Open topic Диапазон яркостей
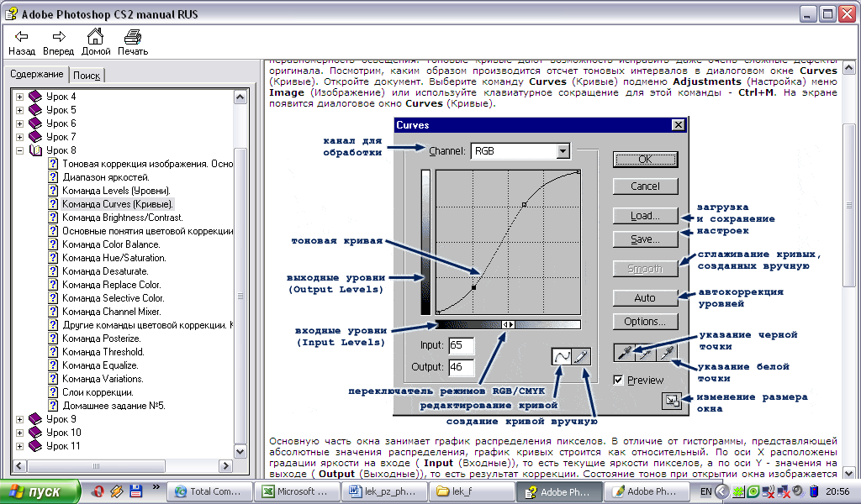 click(106, 177)
